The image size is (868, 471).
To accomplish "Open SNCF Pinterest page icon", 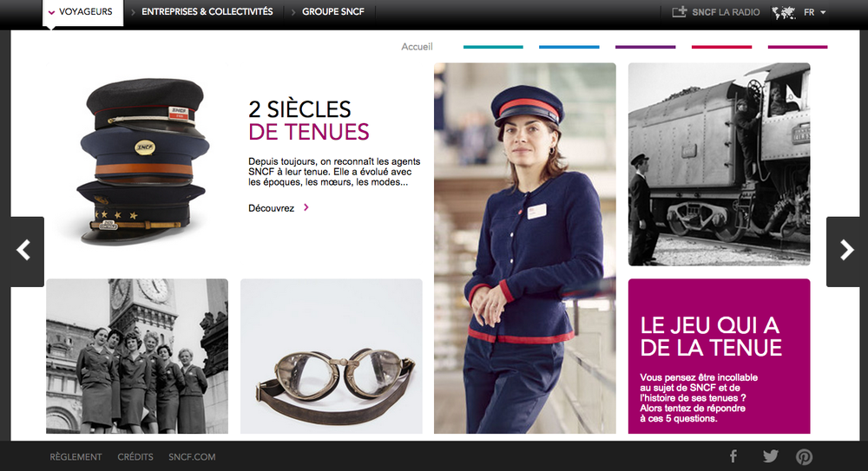I will 804,456.
